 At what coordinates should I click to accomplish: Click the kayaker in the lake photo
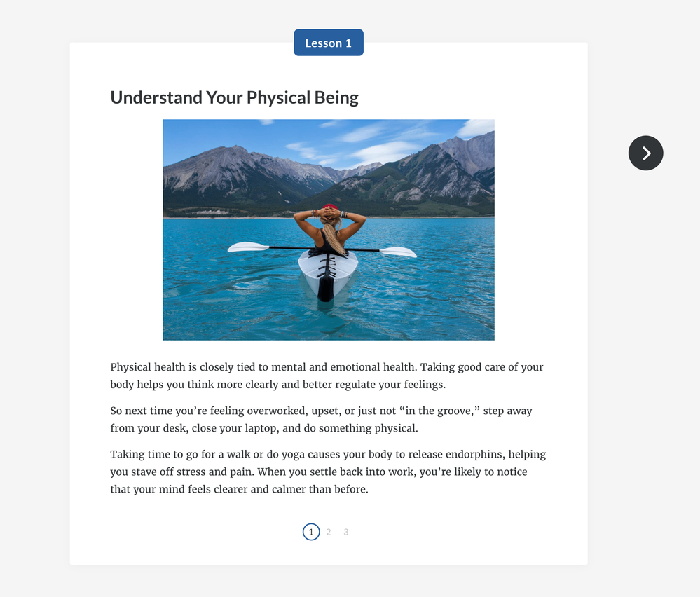pyautogui.click(x=329, y=228)
